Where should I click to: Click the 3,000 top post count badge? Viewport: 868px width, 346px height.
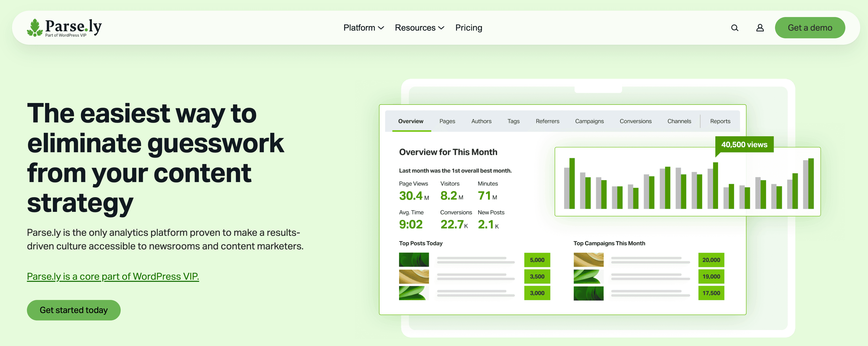pyautogui.click(x=537, y=293)
